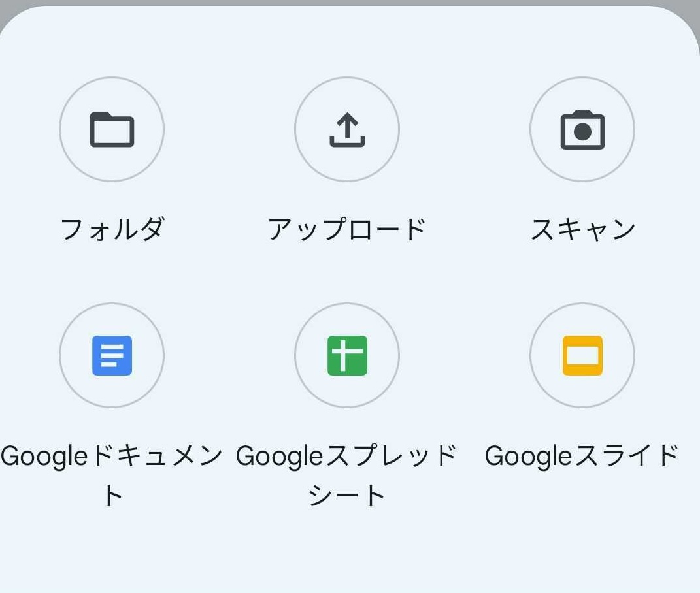Scan a document with the camera

tap(582, 129)
